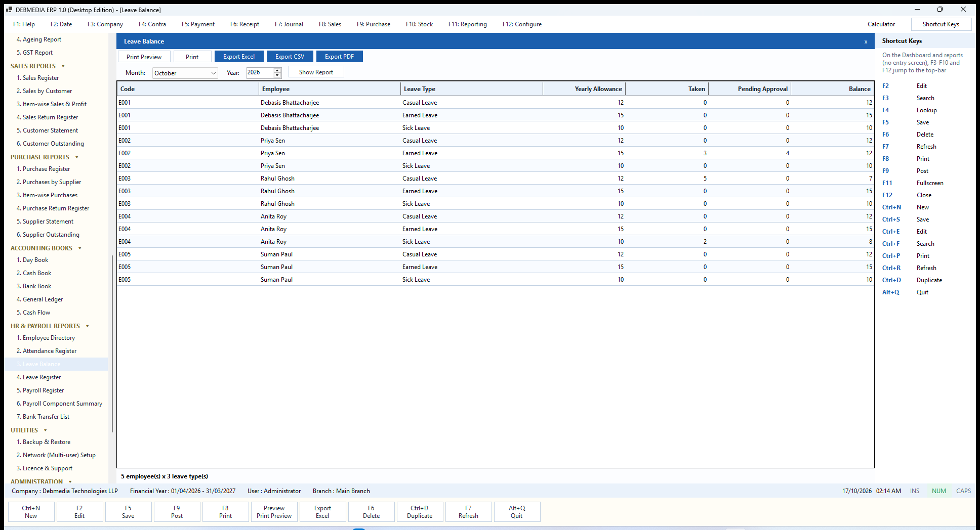980x530 pixels.
Task: Collapse the PURCHASE REPORTS section
Action: (77, 157)
